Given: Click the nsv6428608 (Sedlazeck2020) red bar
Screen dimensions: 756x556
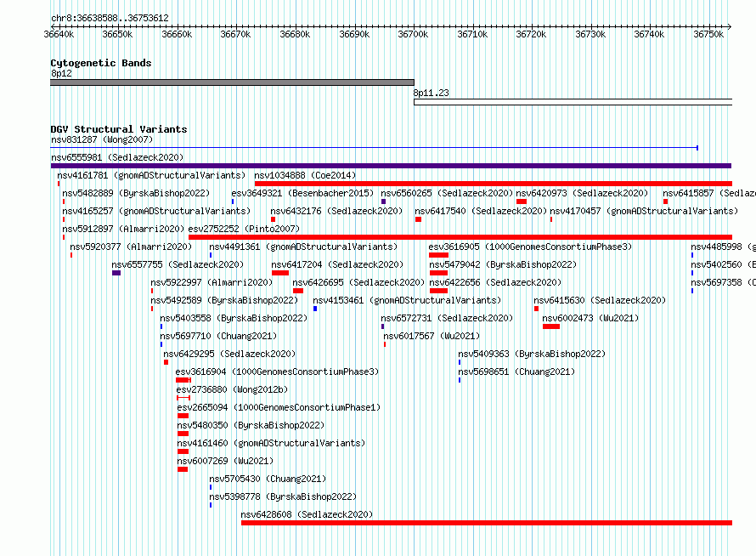Looking at the screenshot, I should tap(487, 523).
